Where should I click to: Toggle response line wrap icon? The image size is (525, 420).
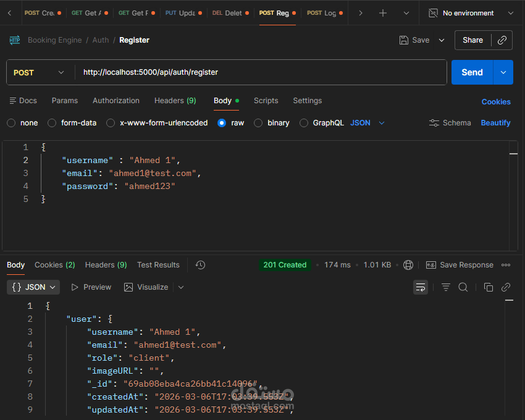[421, 287]
